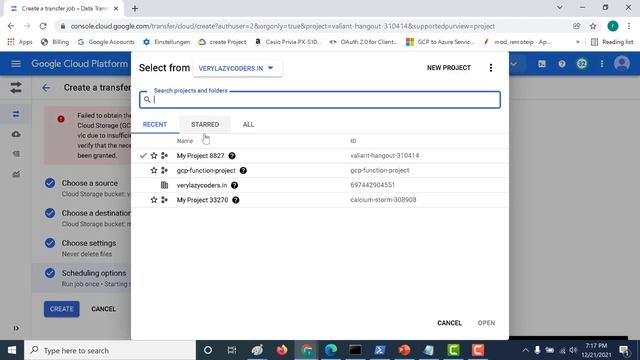Open a new Chrome tab

pyautogui.click(x=135, y=8)
